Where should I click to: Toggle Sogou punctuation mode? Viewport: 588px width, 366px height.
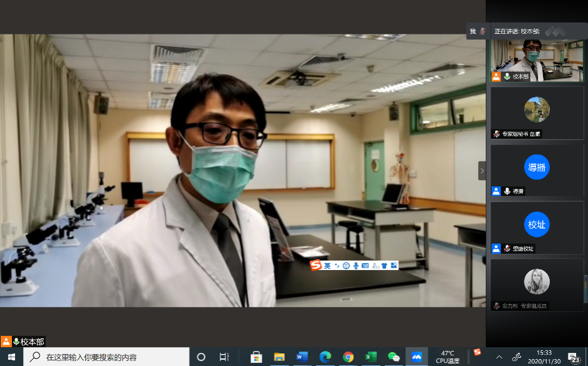337,266
